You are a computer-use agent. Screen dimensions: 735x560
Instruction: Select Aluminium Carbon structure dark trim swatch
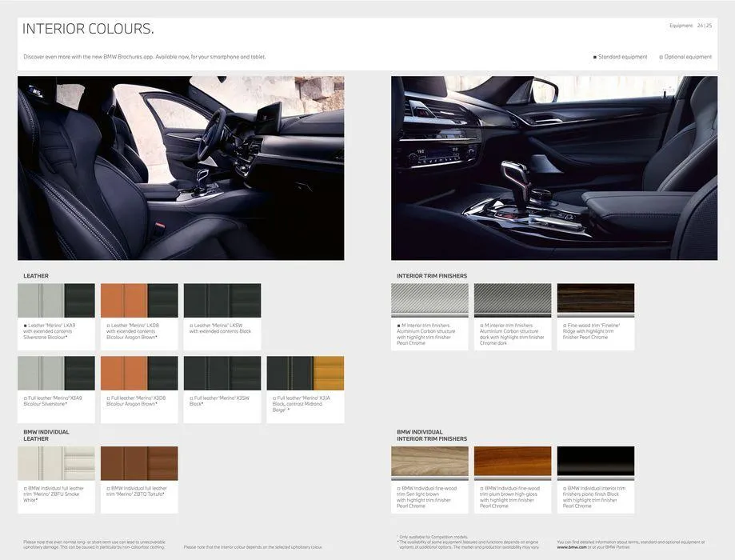click(x=513, y=301)
